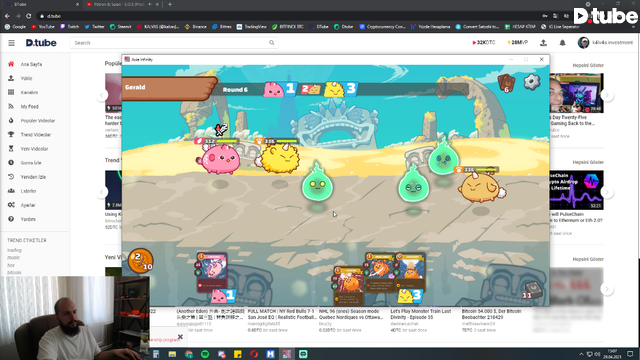Open the TradingView bookmark

pyautogui.click(x=251, y=27)
